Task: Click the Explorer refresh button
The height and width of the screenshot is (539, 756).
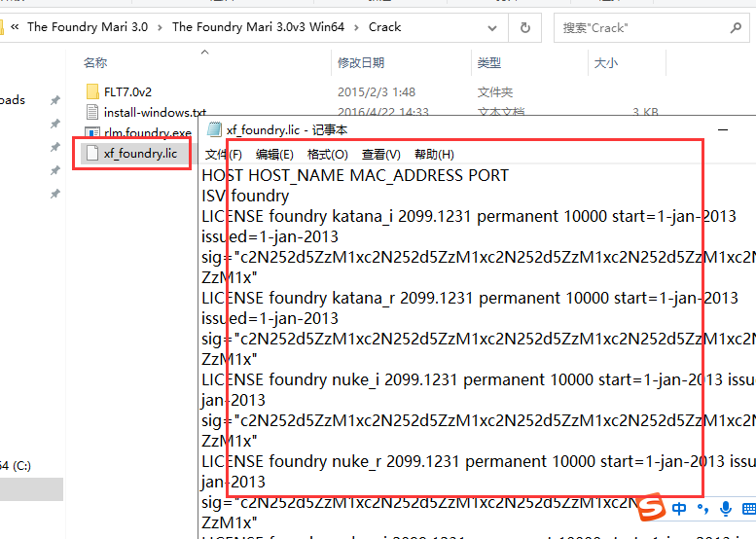Action: pos(525,27)
